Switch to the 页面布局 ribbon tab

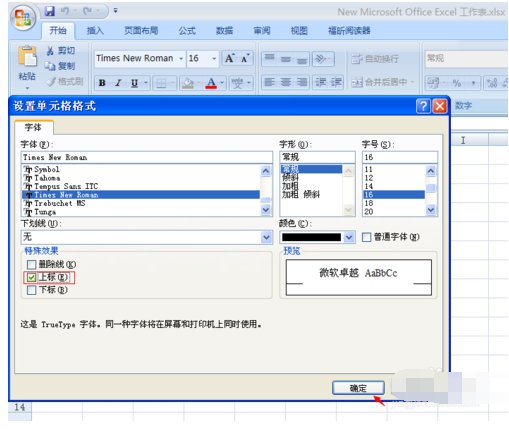click(141, 31)
